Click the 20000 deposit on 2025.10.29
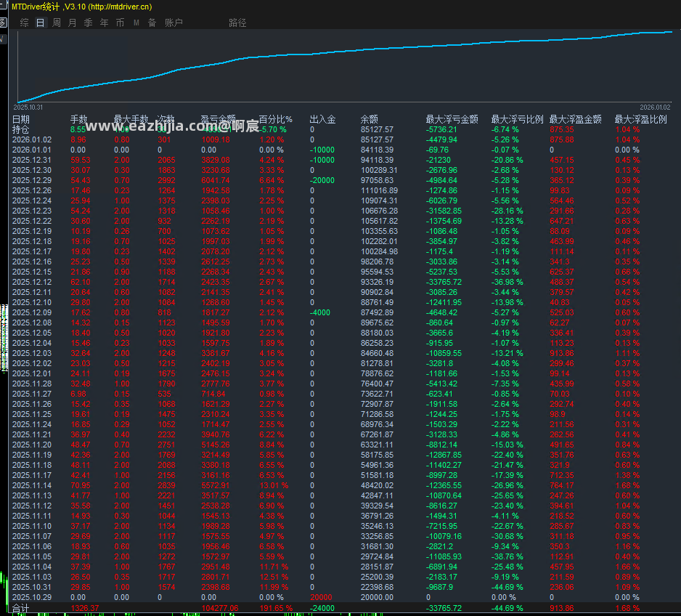The width and height of the screenshot is (681, 616). 321,597
